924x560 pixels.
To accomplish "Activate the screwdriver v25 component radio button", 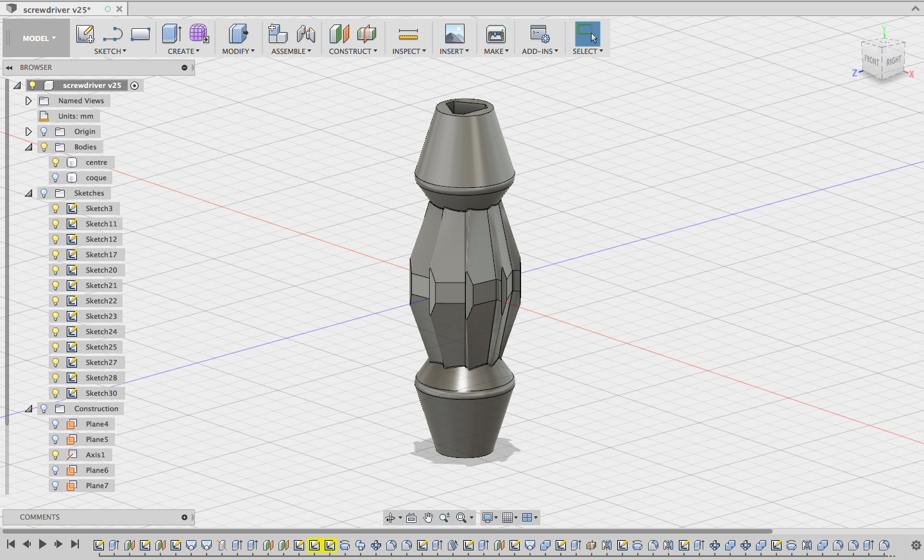I will click(x=134, y=85).
